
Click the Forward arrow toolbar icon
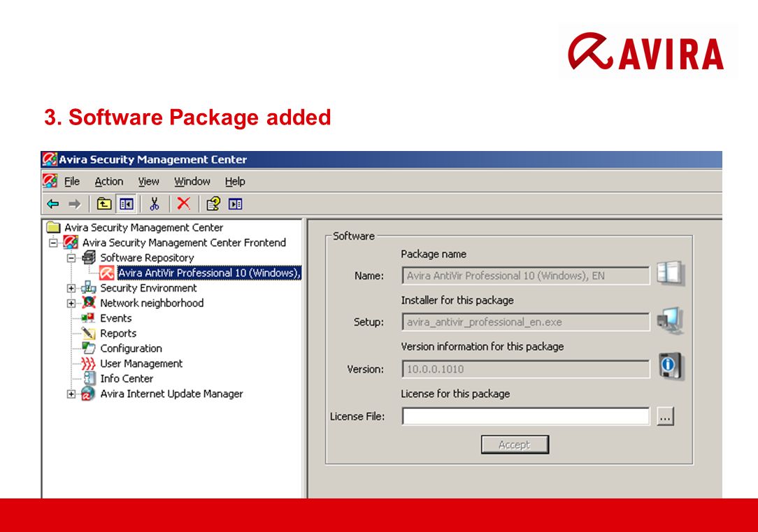point(74,204)
